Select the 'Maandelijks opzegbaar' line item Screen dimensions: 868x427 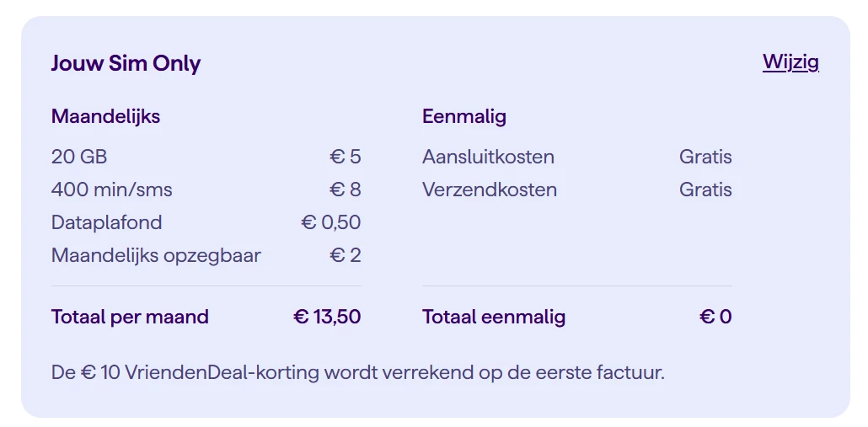tap(156, 255)
